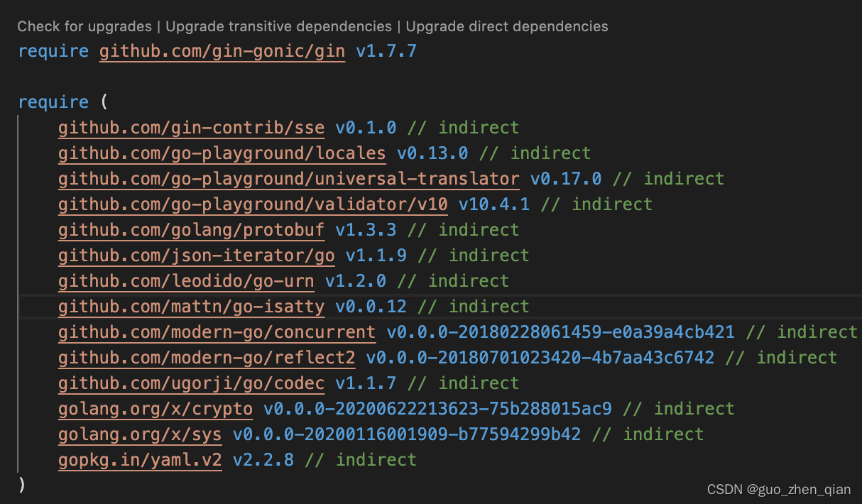This screenshot has width=862, height=504.
Task: Open the modern-go/concurrent module link
Action: [216, 332]
